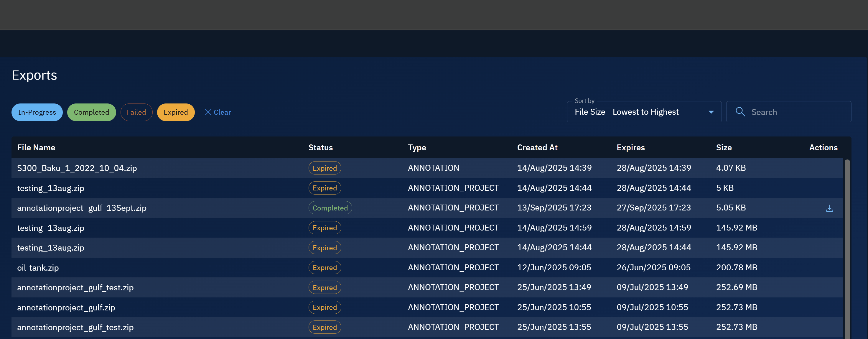868x339 pixels.
Task: Sort the table by the Size column header
Action: 724,147
